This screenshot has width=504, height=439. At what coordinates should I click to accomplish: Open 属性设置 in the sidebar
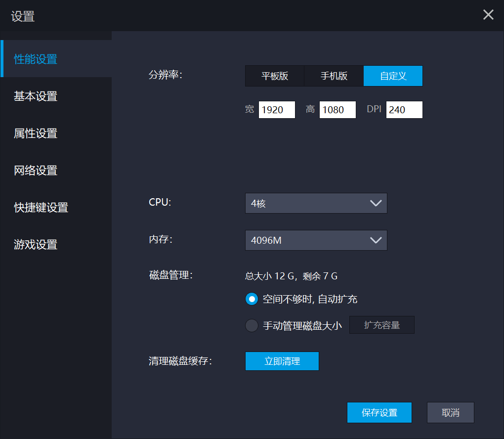pyautogui.click(x=36, y=133)
